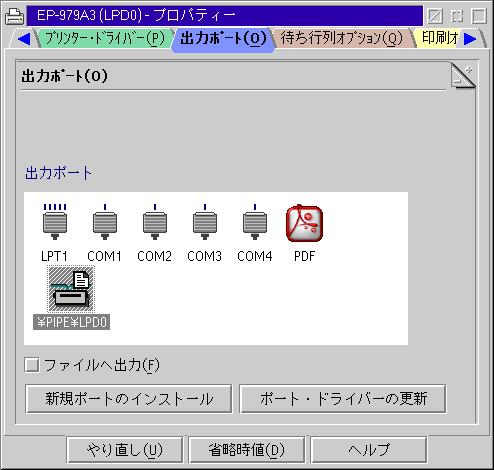Switch to the 出力ポート(O) tab
494x470 pixels.
point(223,38)
